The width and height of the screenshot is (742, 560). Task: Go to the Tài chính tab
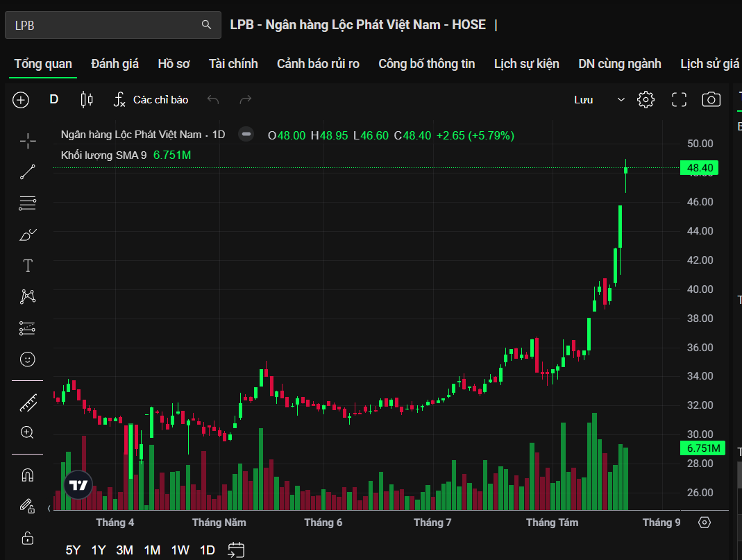coord(233,64)
